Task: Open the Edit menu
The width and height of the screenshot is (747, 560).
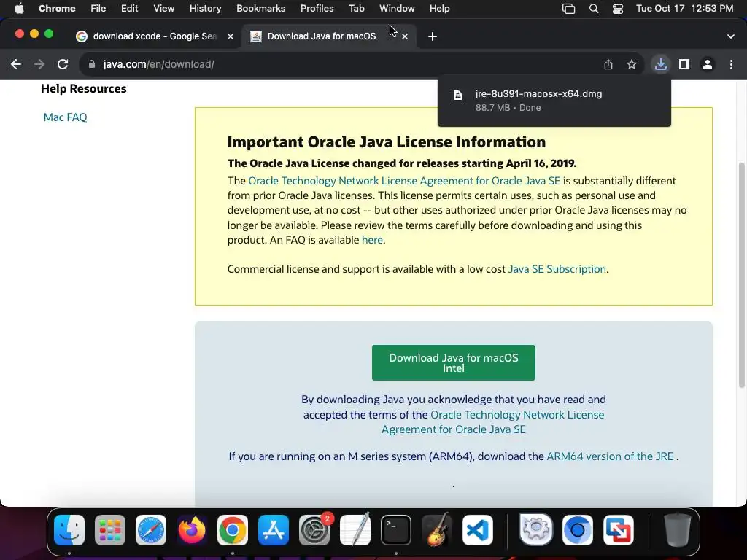Action: tap(129, 9)
